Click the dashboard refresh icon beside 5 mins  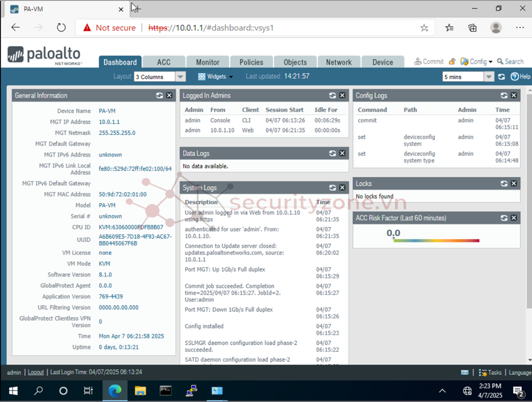[x=501, y=77]
